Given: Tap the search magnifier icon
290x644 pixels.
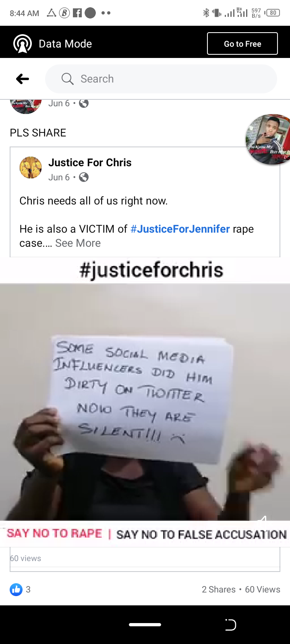Looking at the screenshot, I should click(x=67, y=79).
